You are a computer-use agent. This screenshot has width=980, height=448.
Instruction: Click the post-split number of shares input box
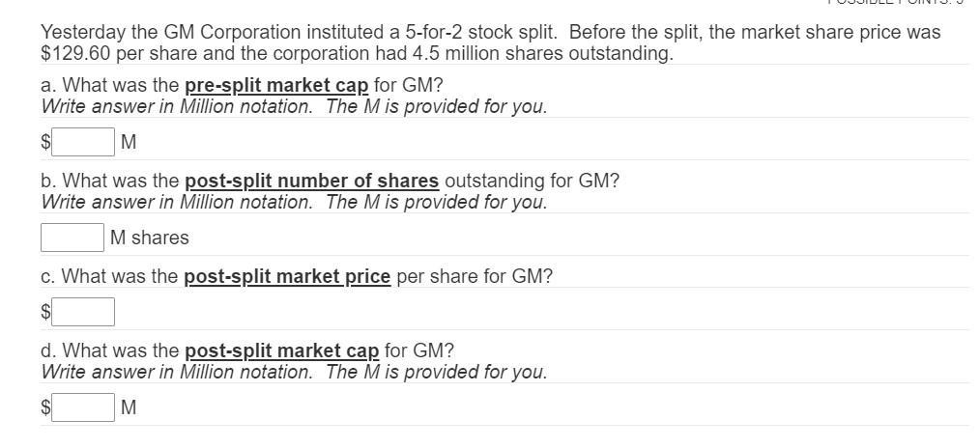(72, 237)
